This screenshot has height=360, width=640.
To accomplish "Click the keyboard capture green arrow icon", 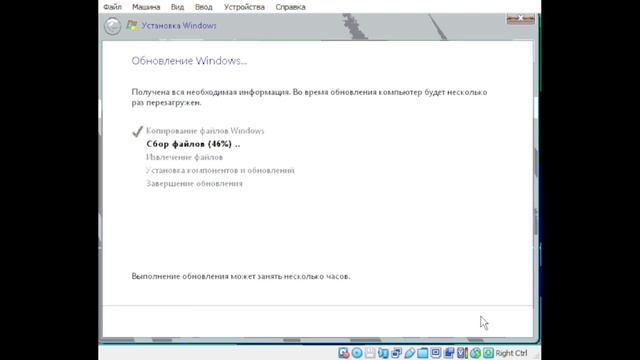I will 488,353.
